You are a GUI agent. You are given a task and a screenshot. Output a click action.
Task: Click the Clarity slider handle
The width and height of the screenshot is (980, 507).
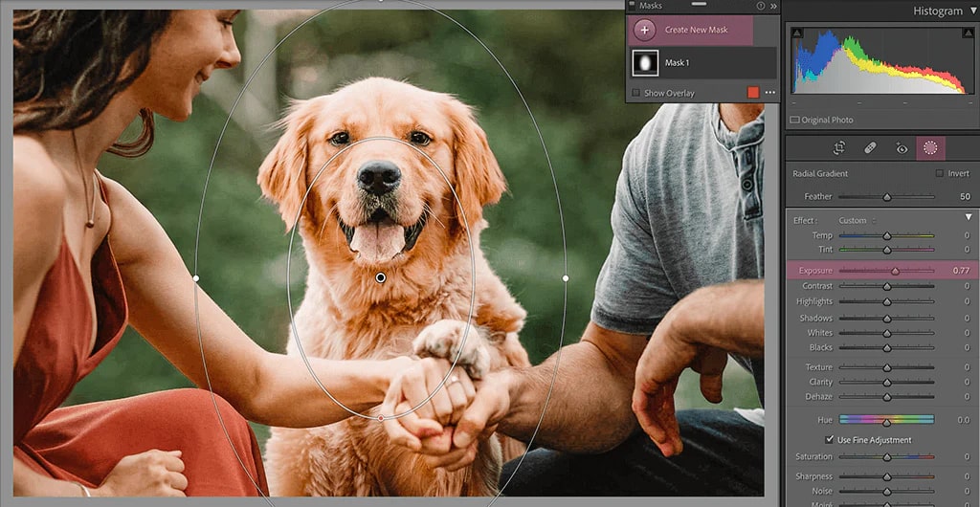[x=887, y=382]
